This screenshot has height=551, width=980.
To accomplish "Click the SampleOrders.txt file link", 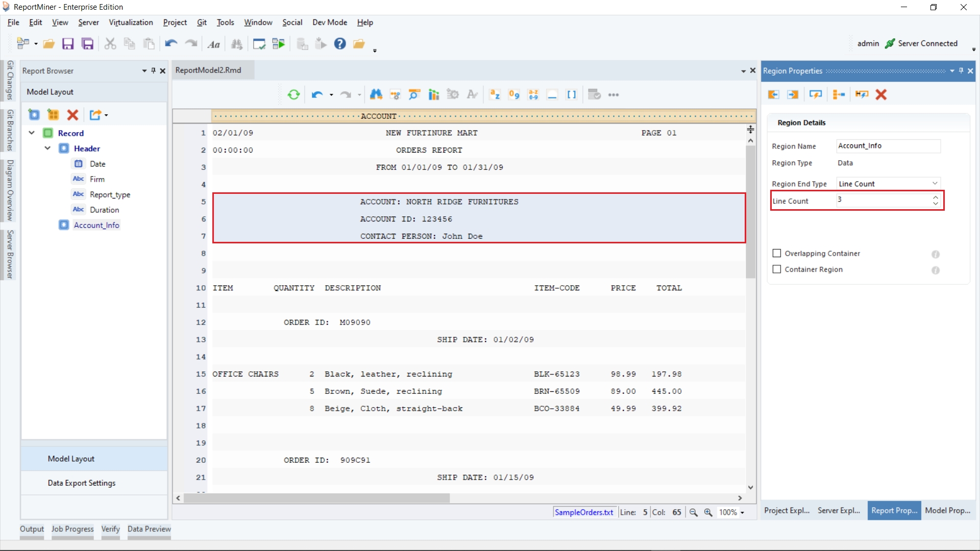I will tap(584, 512).
